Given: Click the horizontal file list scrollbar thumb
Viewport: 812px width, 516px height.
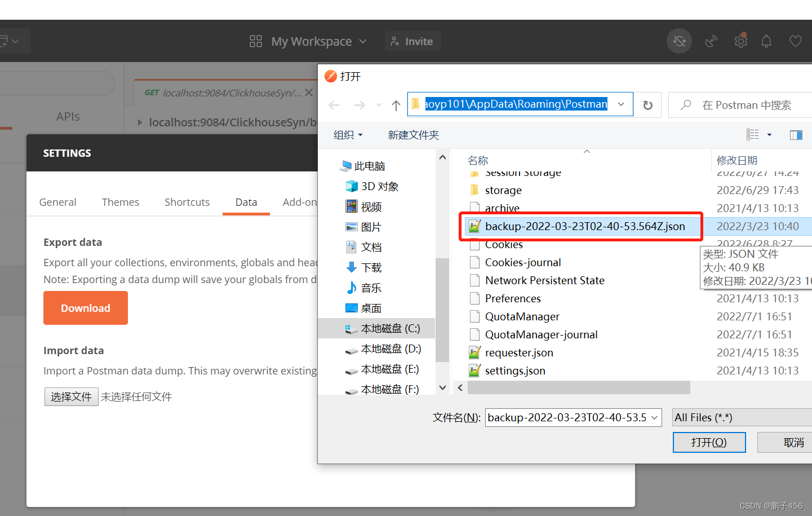Looking at the screenshot, I should click(579, 387).
